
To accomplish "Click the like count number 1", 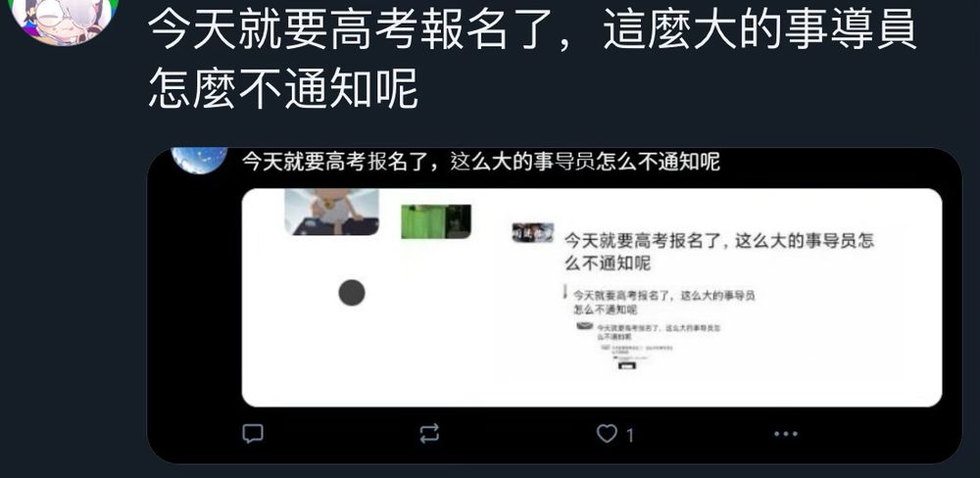I will coord(630,435).
